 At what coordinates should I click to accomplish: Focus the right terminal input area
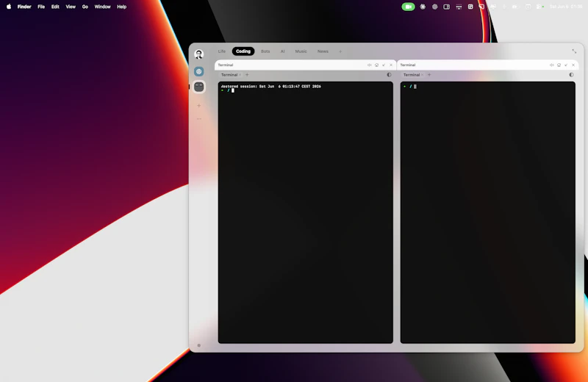[x=488, y=212]
